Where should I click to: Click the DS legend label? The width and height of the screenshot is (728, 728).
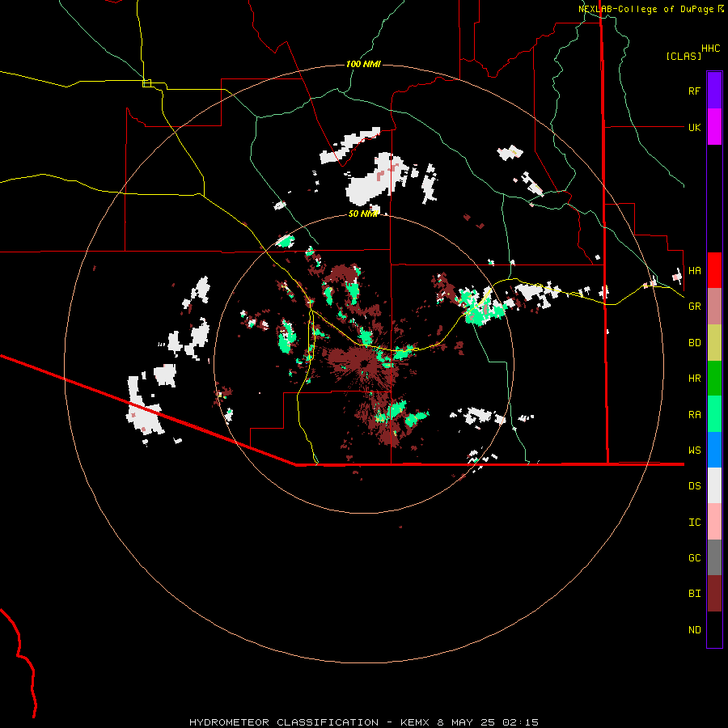[694, 486]
